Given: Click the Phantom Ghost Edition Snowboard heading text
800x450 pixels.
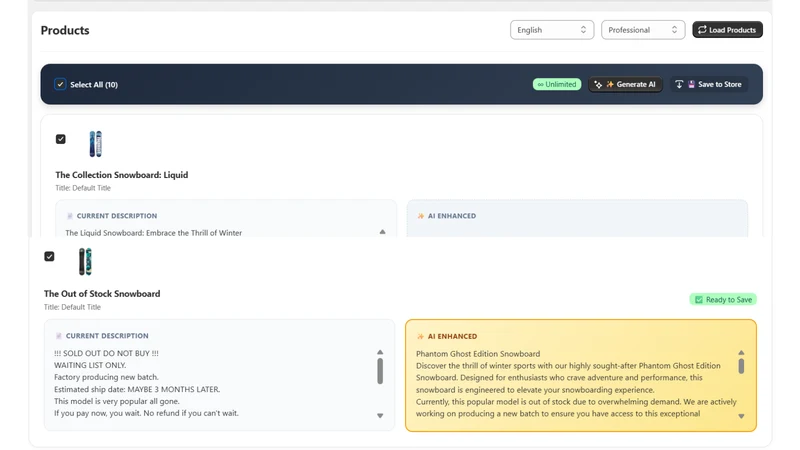Looking at the screenshot, I should tap(478, 354).
